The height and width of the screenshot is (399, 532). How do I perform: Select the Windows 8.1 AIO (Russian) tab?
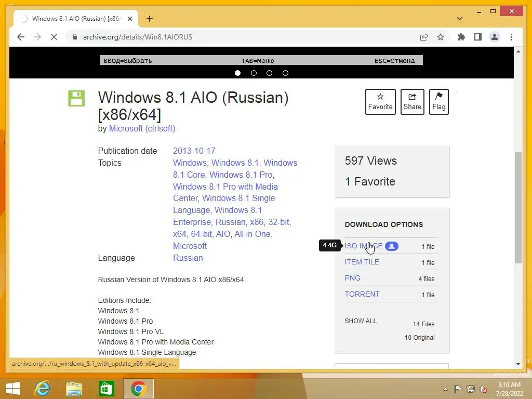tap(76, 19)
